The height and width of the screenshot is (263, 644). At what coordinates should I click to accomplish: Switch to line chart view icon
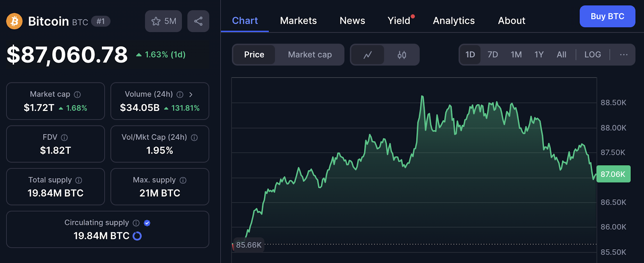tap(367, 55)
